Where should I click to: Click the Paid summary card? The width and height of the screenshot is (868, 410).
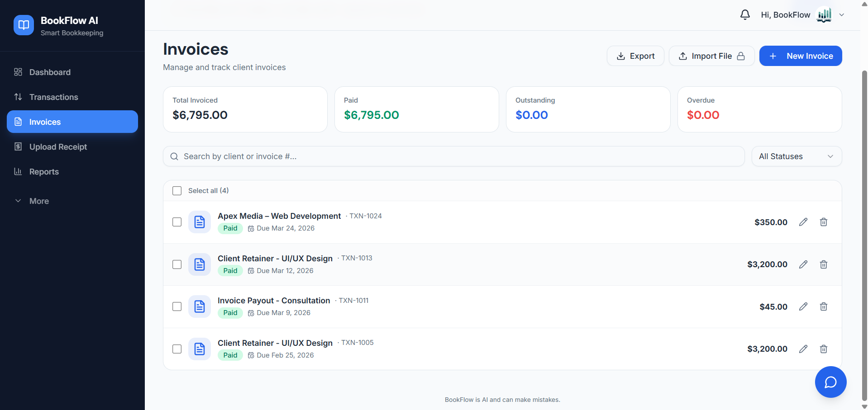[x=417, y=109]
